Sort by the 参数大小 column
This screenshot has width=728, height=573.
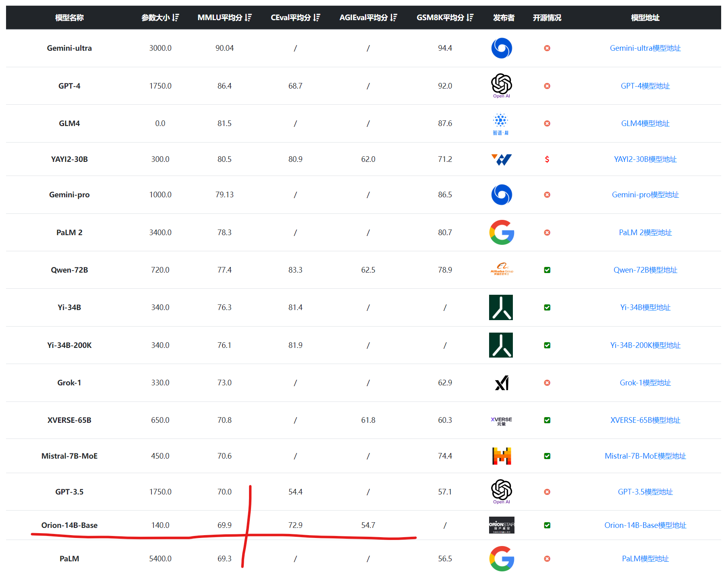pos(175,18)
